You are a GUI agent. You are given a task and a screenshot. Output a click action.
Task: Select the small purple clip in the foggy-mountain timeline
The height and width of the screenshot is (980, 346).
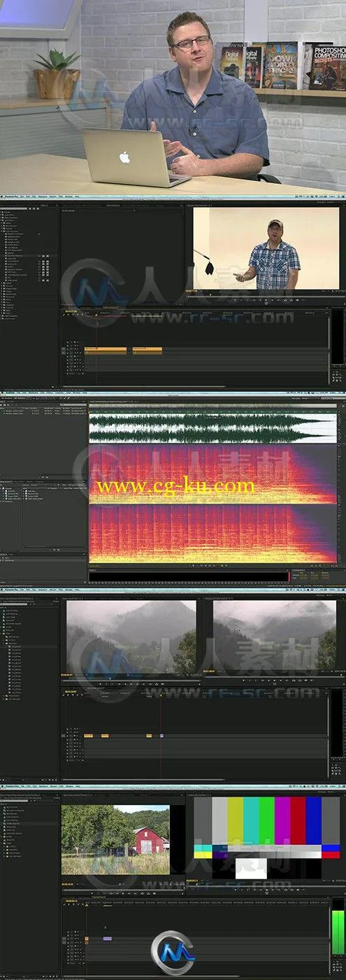point(161,735)
